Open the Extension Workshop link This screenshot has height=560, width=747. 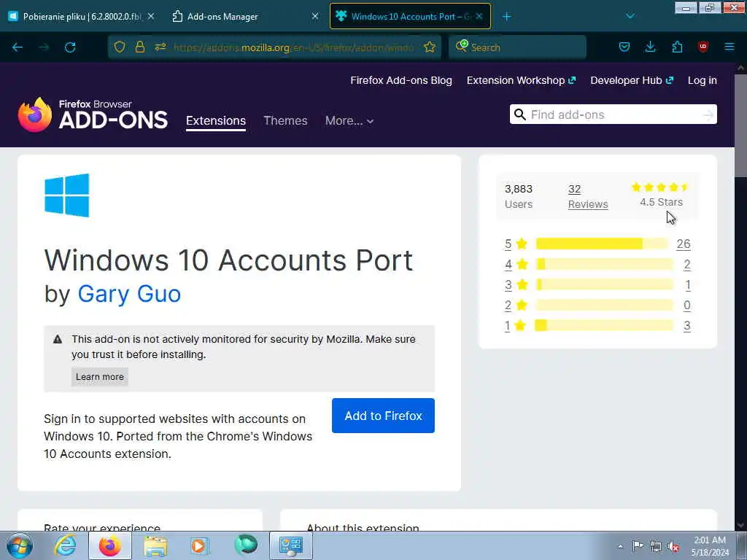click(x=521, y=80)
